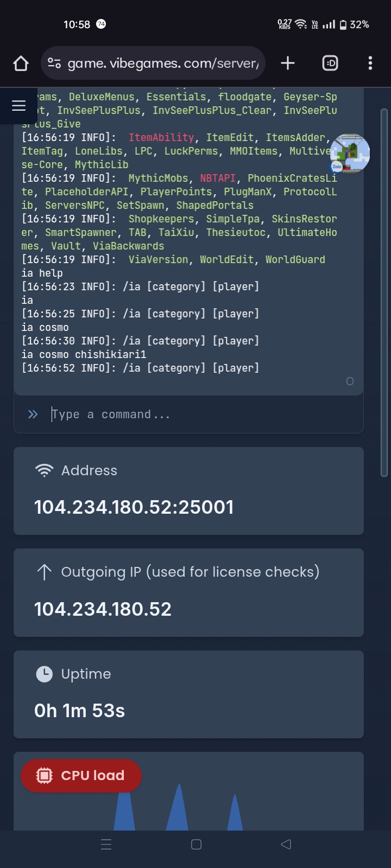Tap the browser home icon

pos(21,63)
